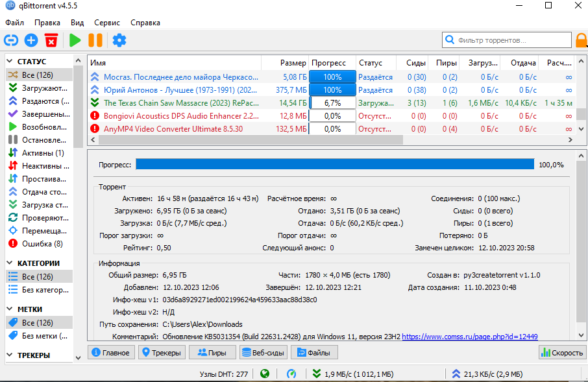The image size is (588, 382).
Task: Select the Ошибка (8) filter
Action: tap(40, 244)
